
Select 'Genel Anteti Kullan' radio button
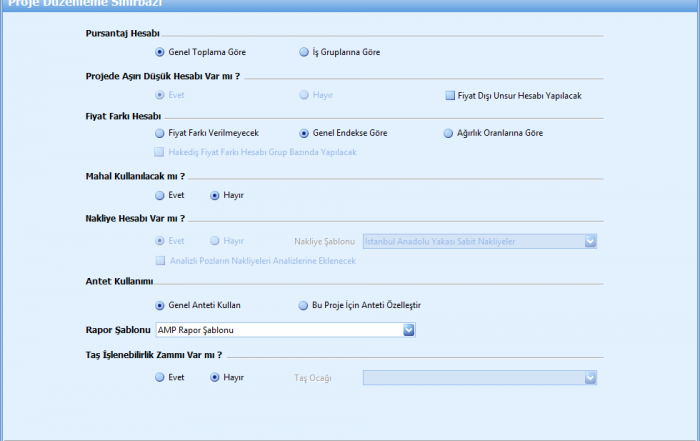tap(160, 305)
